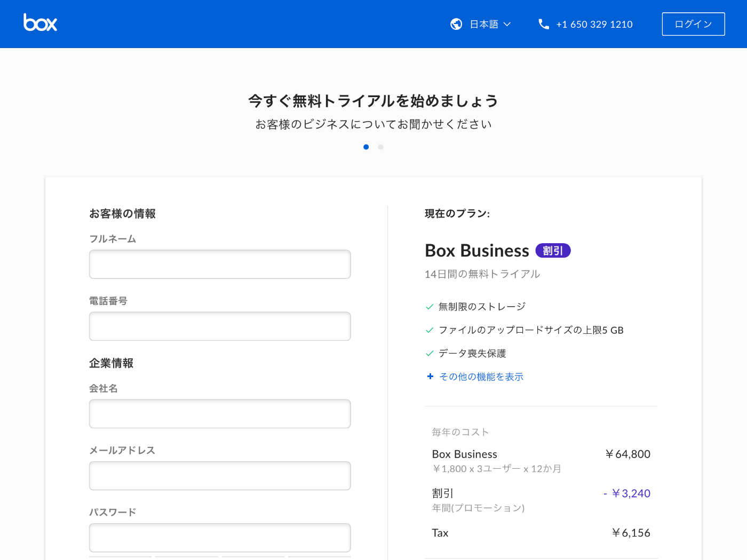The height and width of the screenshot is (560, 747).
Task: Click the Tax amount ￥6,156
Action: tap(631, 533)
